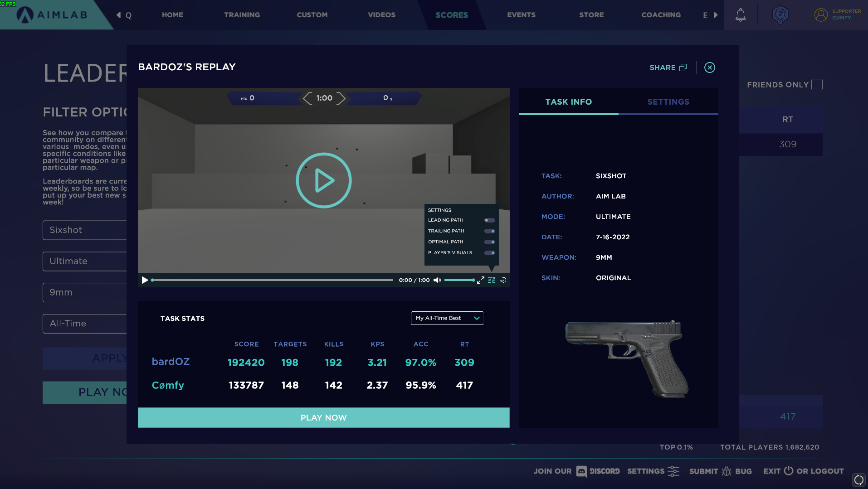Open the Scores menu
This screenshot has width=868, height=489.
point(452,15)
